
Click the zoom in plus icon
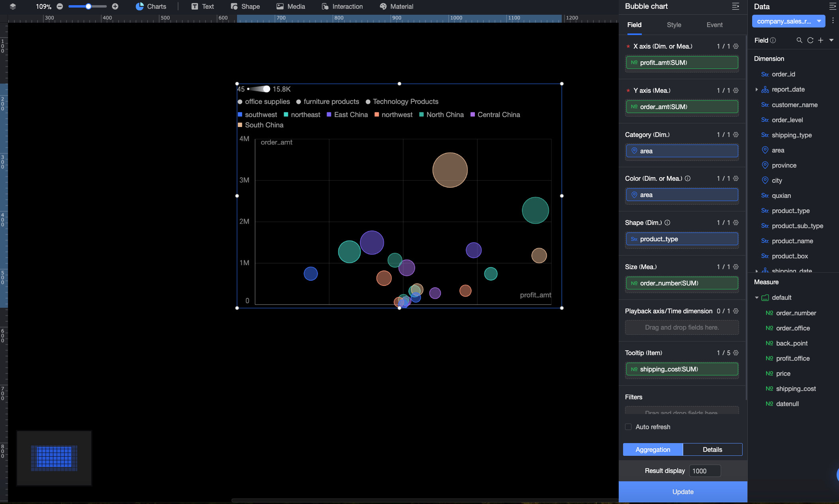115,6
